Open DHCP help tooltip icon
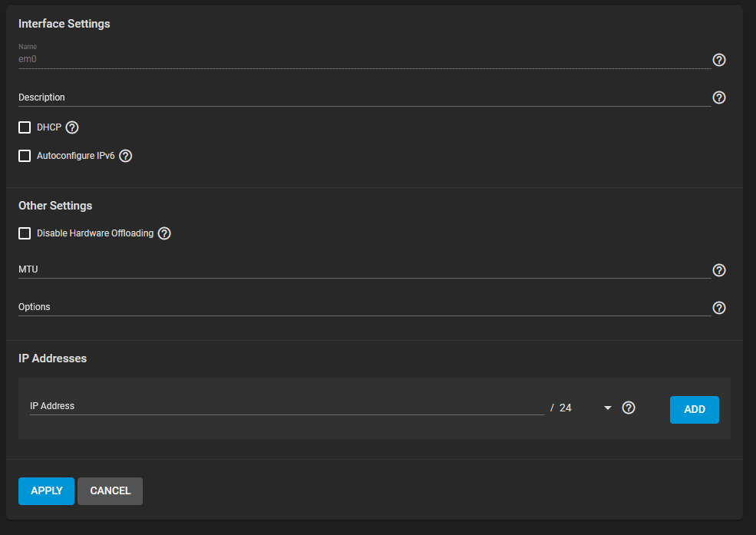Screen dimensions: 756x535 coord(72,127)
